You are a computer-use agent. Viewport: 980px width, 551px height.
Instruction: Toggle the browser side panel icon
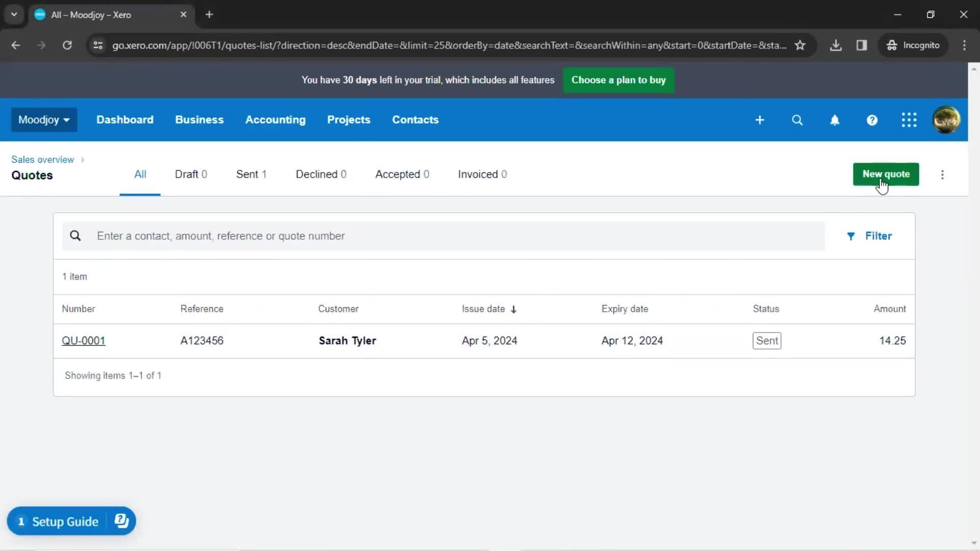pos(862,45)
